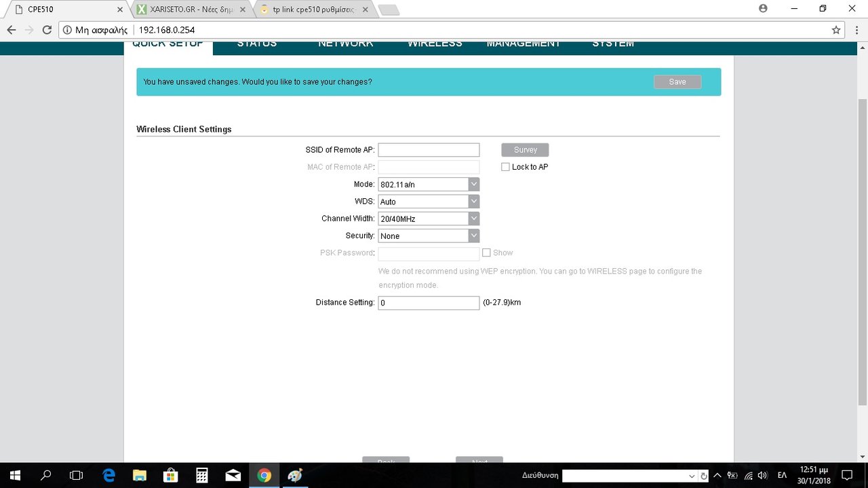
Task: Click taskbar Διεύθυνση address input
Action: (624, 476)
